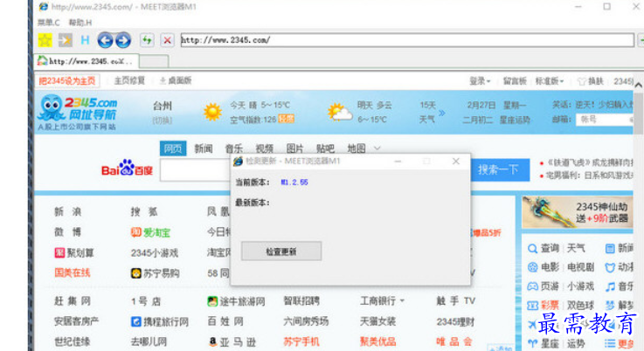Click the 帐号 email input field
644x351 pixels.
click(605, 120)
